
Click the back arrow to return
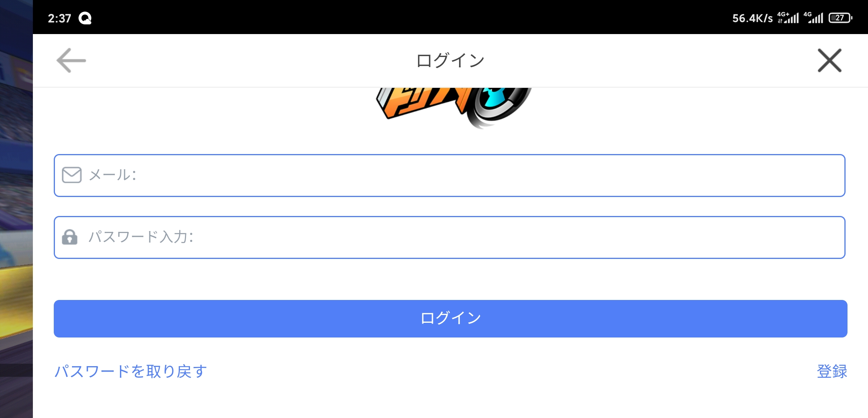71,60
